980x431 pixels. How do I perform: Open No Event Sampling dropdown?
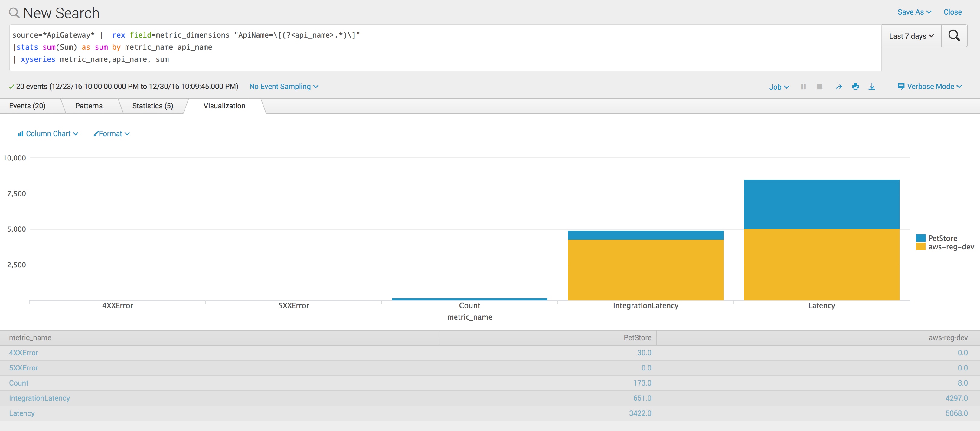(283, 87)
